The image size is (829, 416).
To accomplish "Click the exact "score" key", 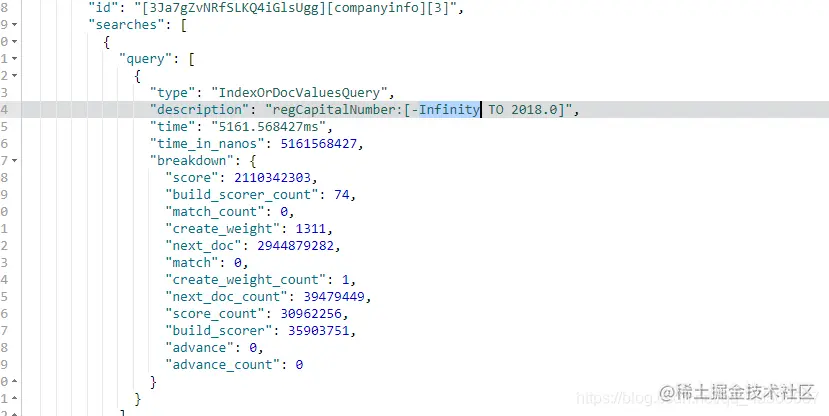I will [x=192, y=177].
